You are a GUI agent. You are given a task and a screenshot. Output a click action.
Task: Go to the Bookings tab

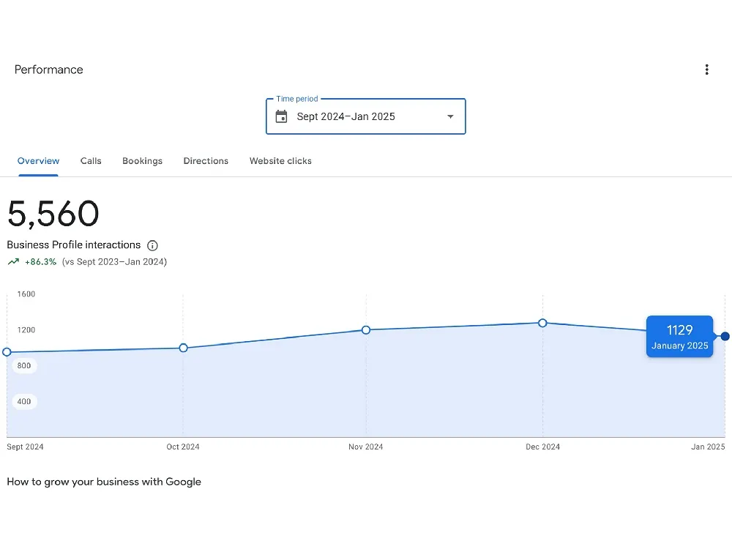142,161
